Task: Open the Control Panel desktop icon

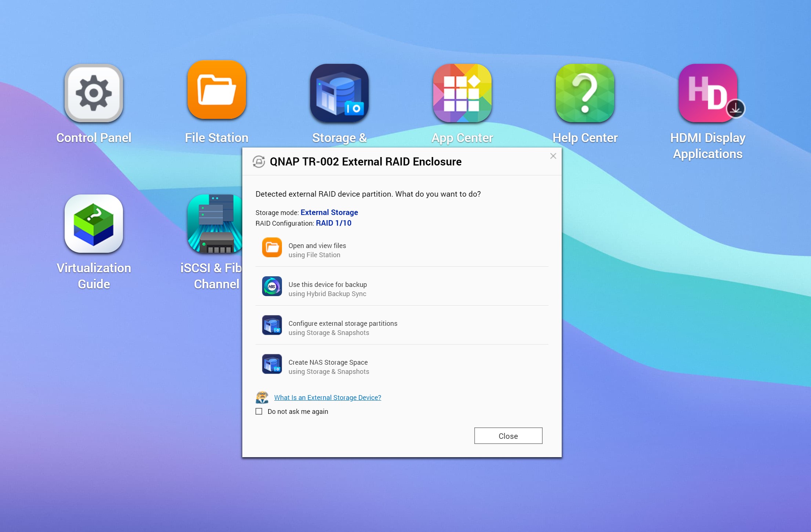Action: click(94, 93)
